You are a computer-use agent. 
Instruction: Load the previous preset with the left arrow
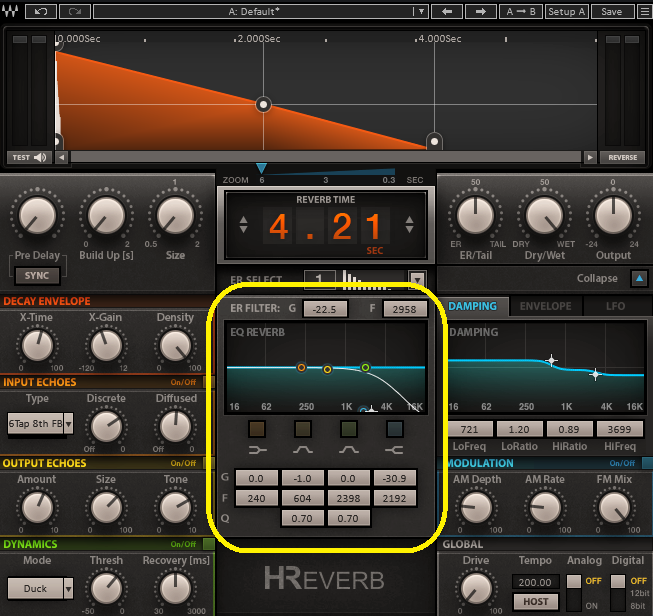coord(448,11)
